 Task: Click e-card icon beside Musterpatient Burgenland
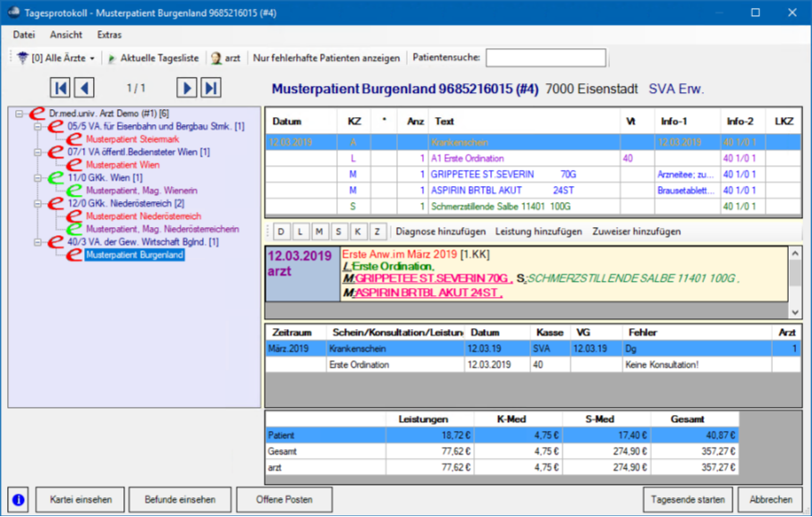[74, 255]
